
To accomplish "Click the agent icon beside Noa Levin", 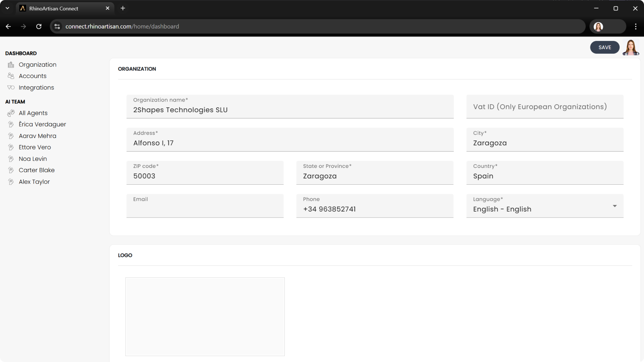I will [x=11, y=159].
